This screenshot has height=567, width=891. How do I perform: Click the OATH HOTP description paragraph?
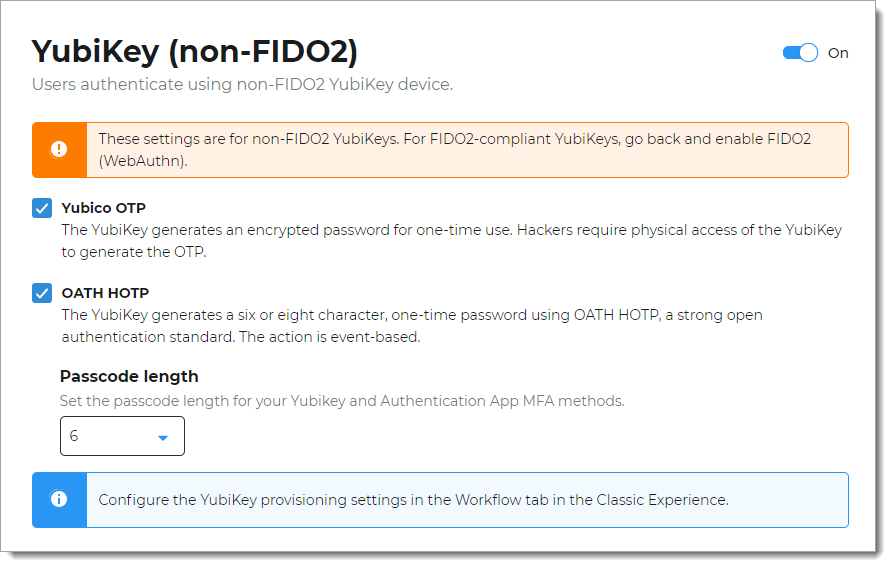(x=412, y=325)
